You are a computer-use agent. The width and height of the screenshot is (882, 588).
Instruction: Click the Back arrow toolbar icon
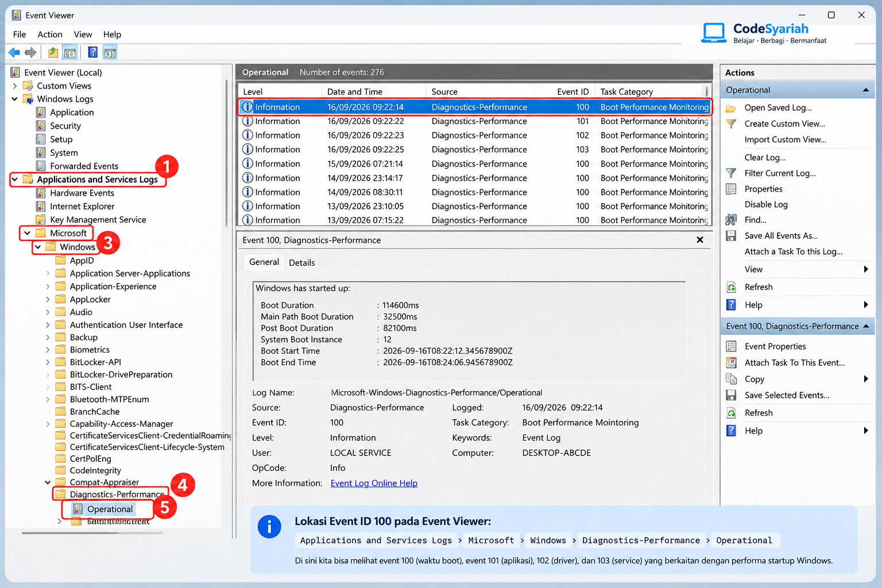(14, 53)
